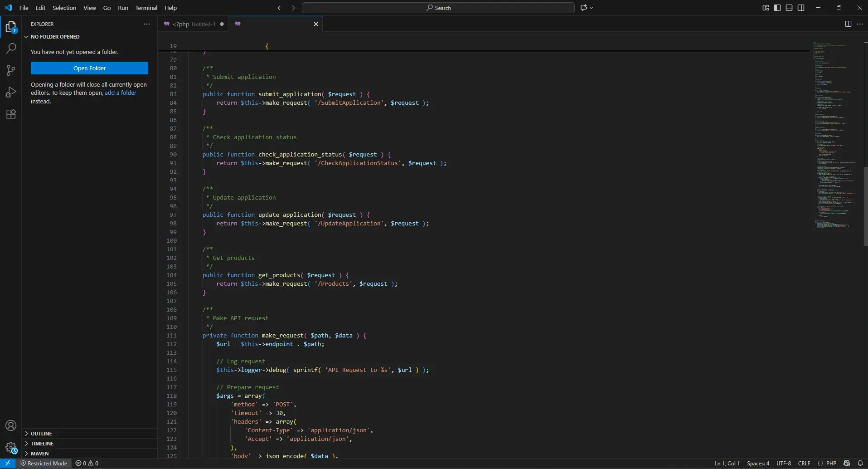Toggle the secondary side bar visibility

[801, 8]
